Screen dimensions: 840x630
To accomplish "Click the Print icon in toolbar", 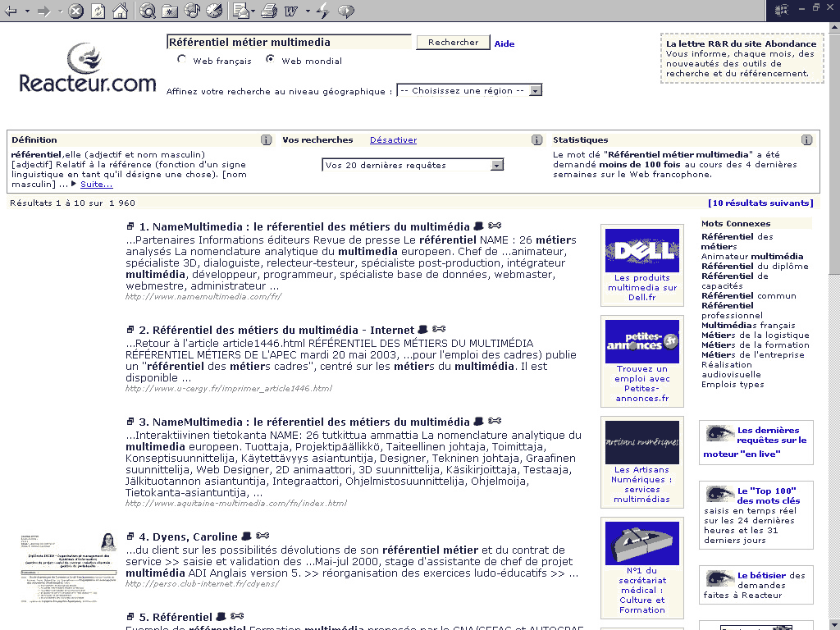I will [x=268, y=11].
